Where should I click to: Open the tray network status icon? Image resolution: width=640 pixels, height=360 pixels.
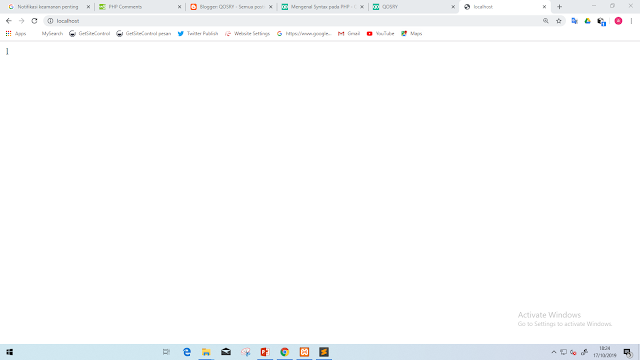coord(563,352)
